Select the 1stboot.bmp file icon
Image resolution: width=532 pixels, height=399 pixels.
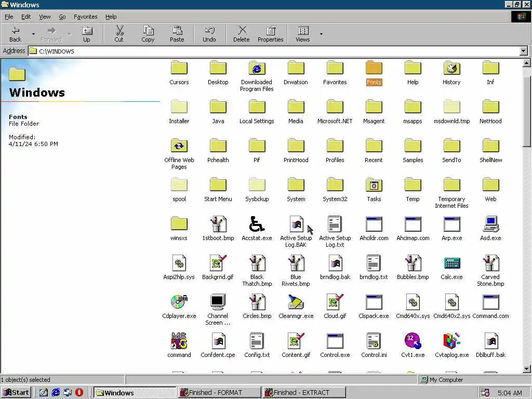click(218, 224)
